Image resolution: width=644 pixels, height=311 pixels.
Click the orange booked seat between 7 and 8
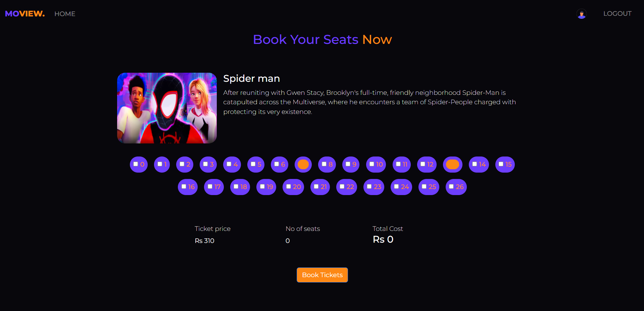tap(303, 164)
